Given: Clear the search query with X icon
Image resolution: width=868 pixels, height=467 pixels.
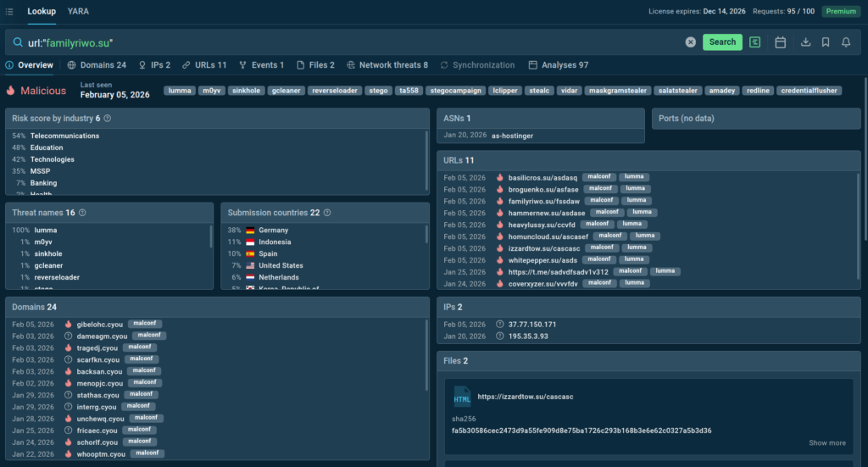Looking at the screenshot, I should [690, 42].
